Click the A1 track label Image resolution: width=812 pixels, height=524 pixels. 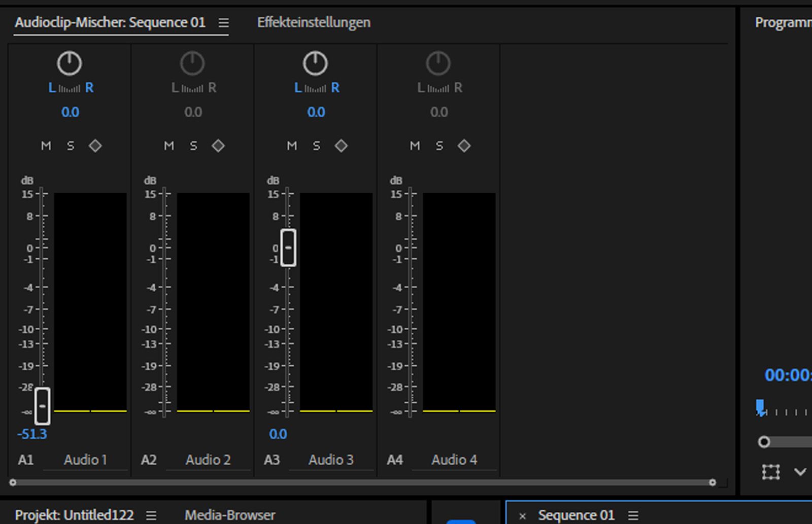[x=26, y=460]
